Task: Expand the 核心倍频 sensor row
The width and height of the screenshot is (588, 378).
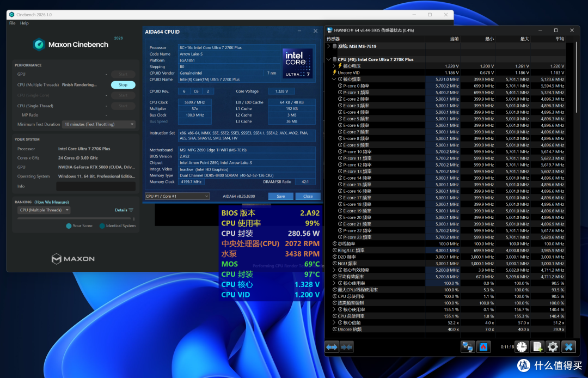Action: 334,322
